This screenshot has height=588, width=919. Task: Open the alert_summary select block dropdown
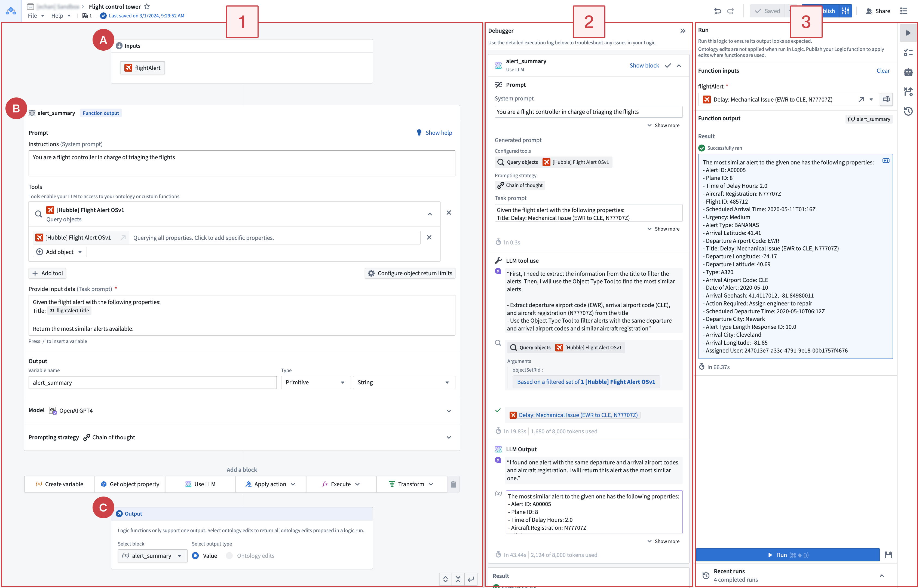(x=152, y=556)
